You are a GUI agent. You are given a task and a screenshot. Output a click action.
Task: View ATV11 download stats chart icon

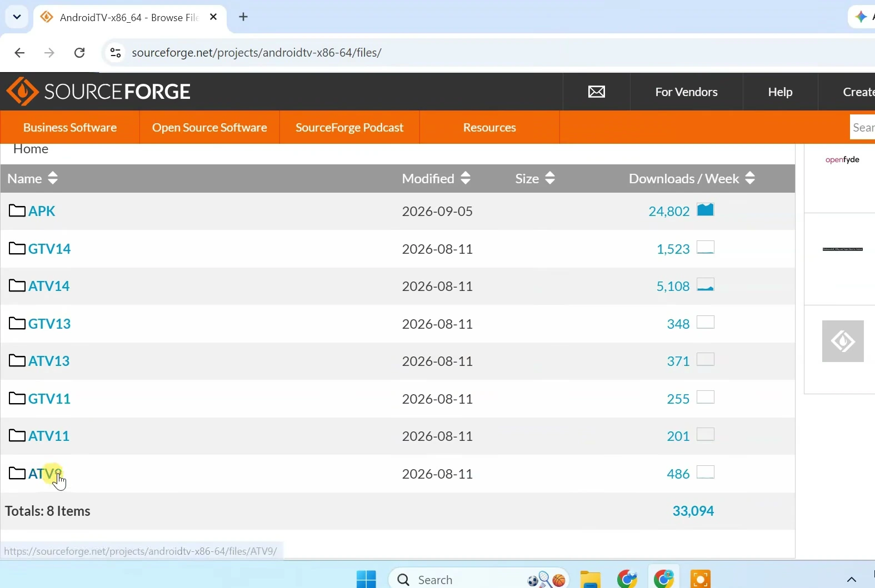pos(706,435)
